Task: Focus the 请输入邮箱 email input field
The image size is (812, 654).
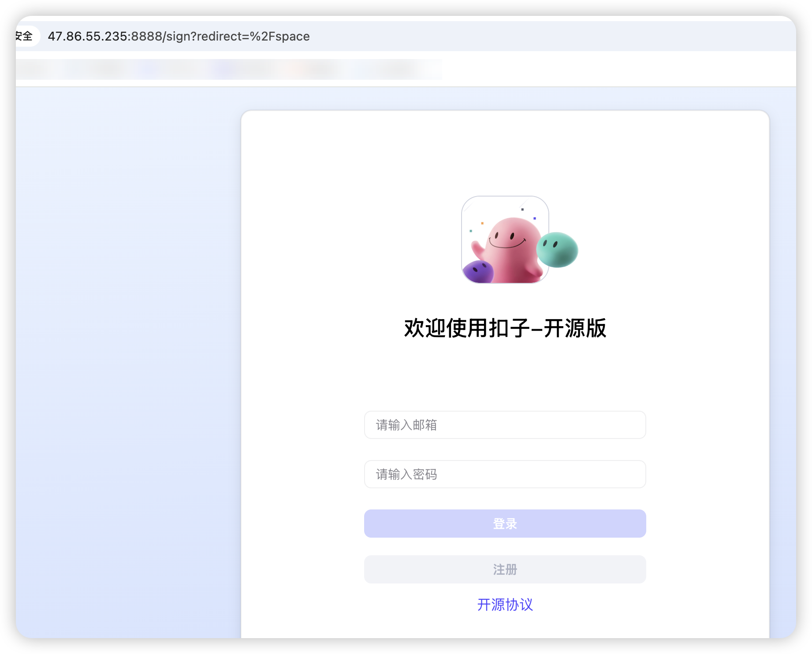Action: [x=505, y=425]
